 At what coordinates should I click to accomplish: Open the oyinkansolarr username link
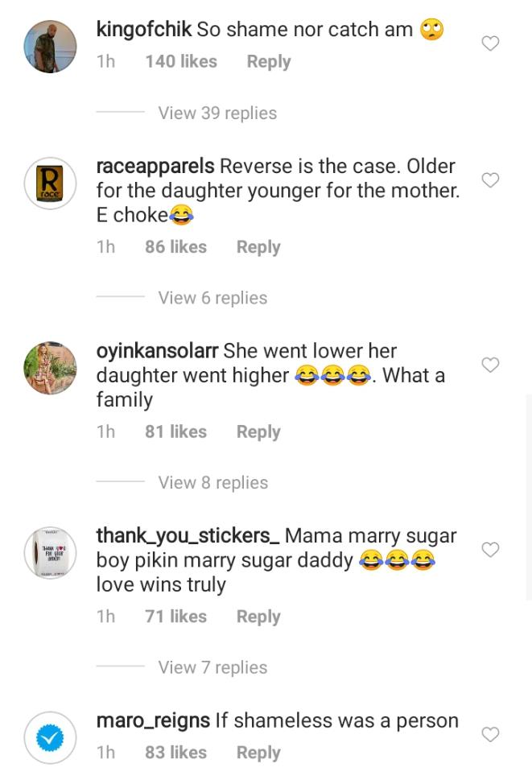(157, 352)
